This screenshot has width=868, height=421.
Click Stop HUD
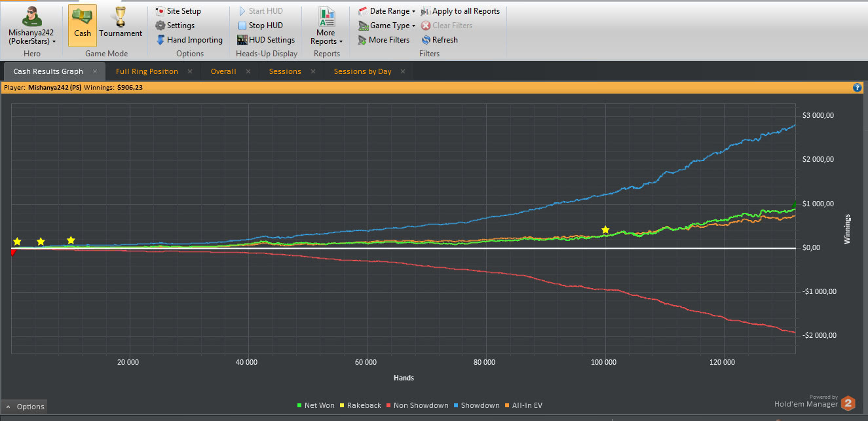260,26
